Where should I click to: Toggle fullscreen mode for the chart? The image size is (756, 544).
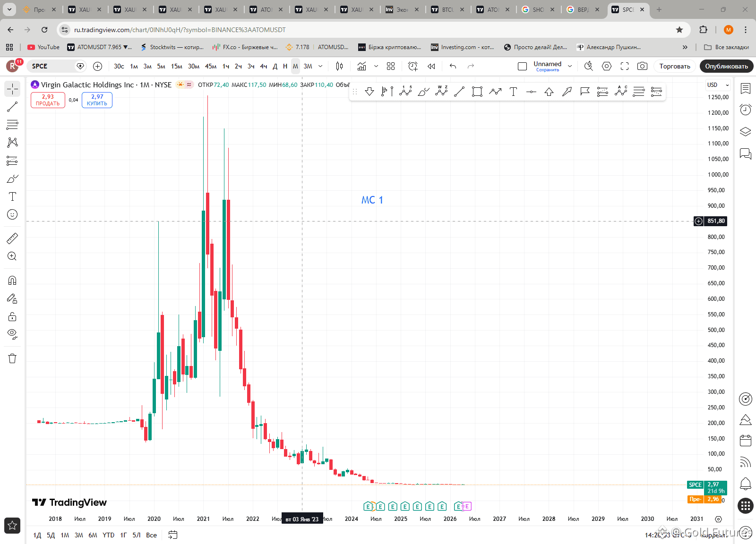pos(625,67)
